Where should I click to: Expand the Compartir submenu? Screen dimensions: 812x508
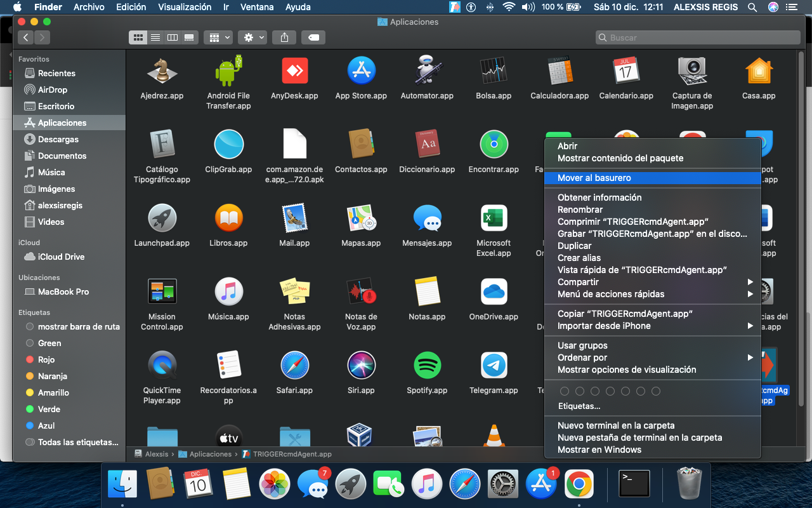pyautogui.click(x=652, y=282)
